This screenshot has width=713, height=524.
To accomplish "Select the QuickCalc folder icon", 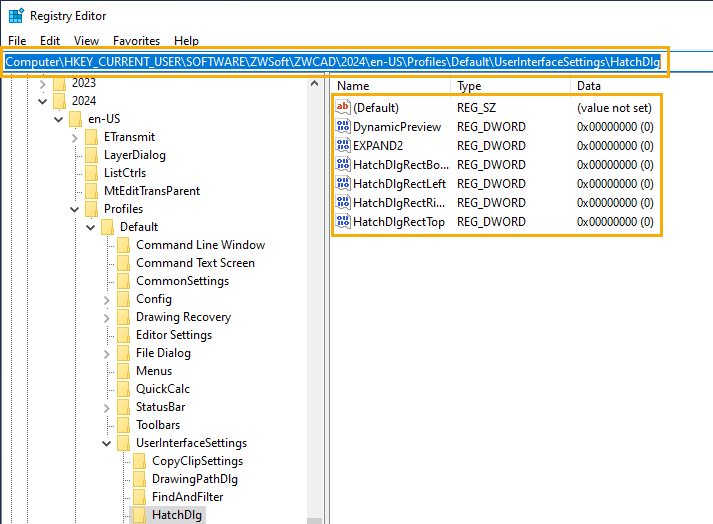I will (123, 389).
